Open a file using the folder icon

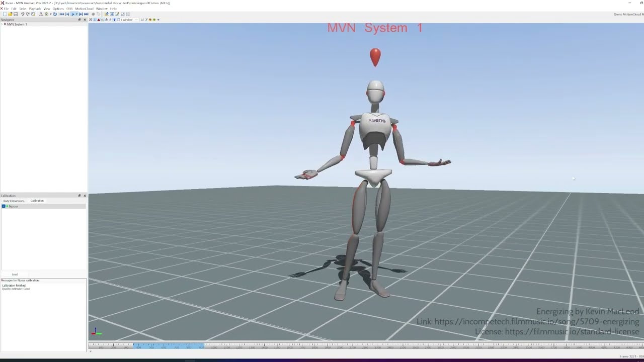10,14
